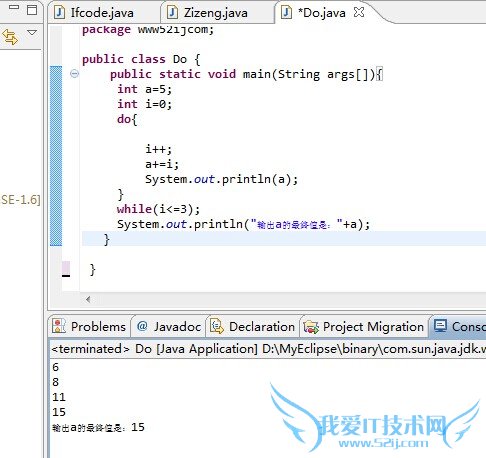The height and width of the screenshot is (458, 486).
Task: Close the Do.java editor tab
Action: click(x=359, y=12)
